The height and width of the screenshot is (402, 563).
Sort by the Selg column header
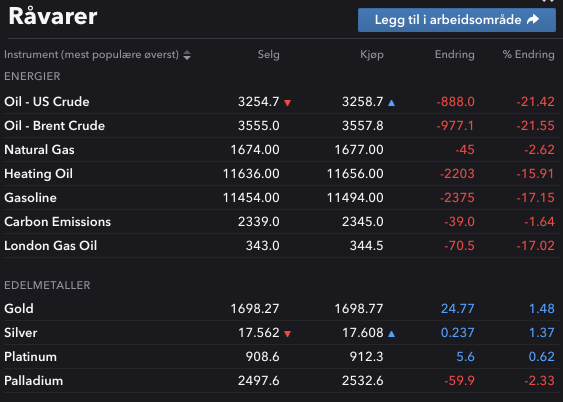pyautogui.click(x=268, y=55)
